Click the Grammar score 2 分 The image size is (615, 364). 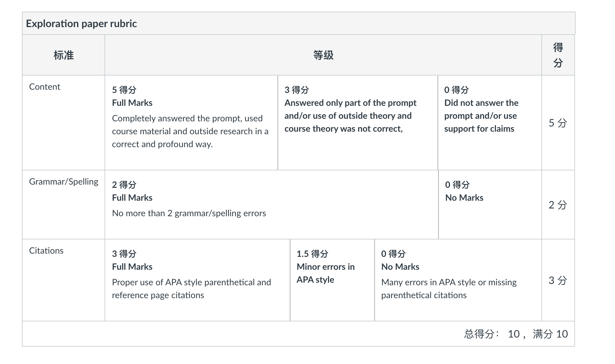coord(558,205)
